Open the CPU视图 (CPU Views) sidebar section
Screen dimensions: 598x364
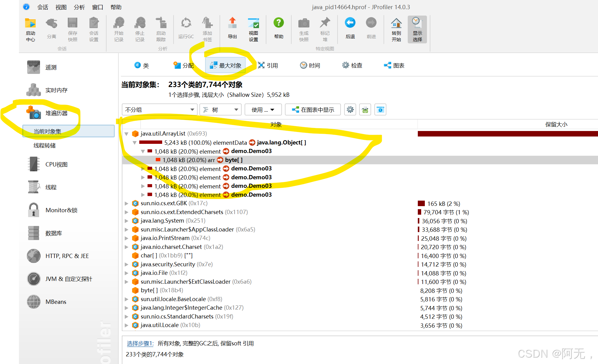(x=56, y=164)
